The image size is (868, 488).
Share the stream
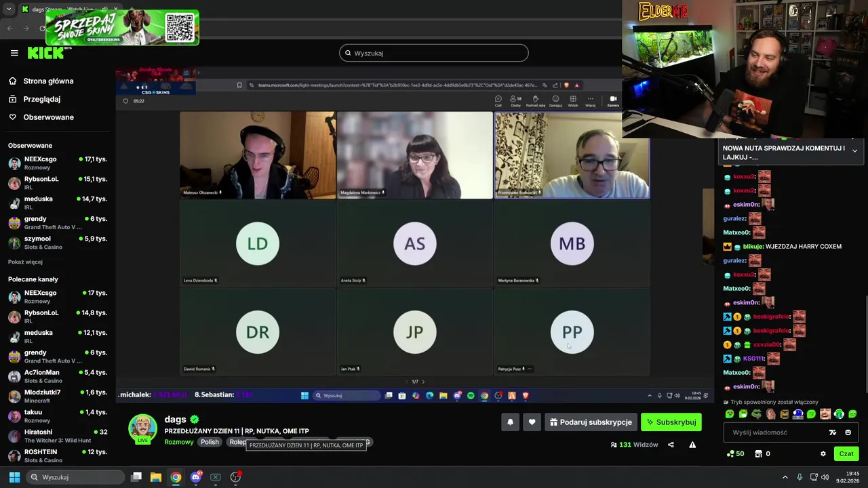tap(671, 445)
